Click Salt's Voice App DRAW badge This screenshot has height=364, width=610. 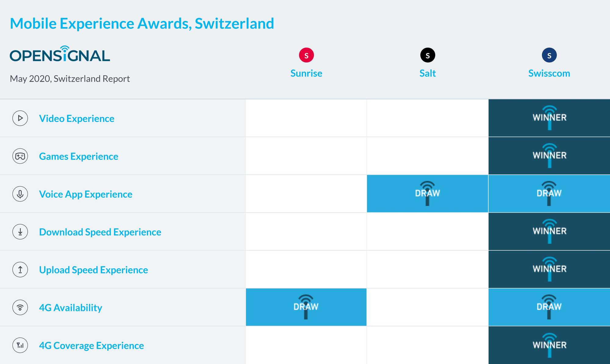tap(427, 194)
